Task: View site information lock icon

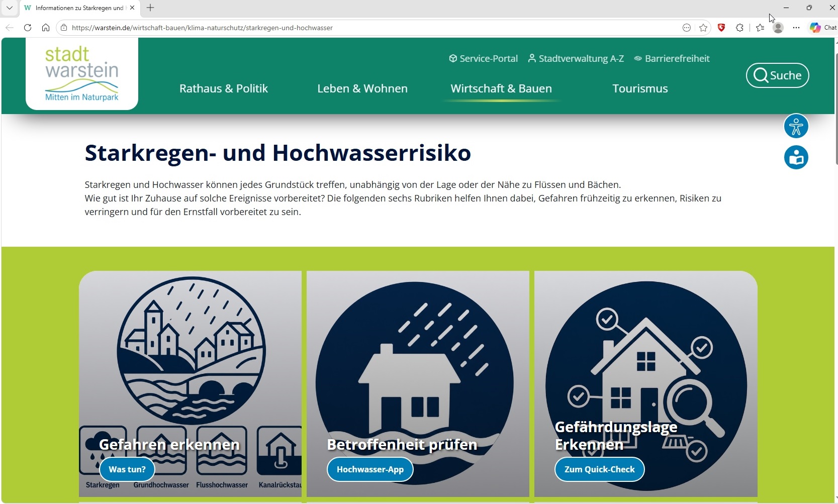Action: point(64,28)
